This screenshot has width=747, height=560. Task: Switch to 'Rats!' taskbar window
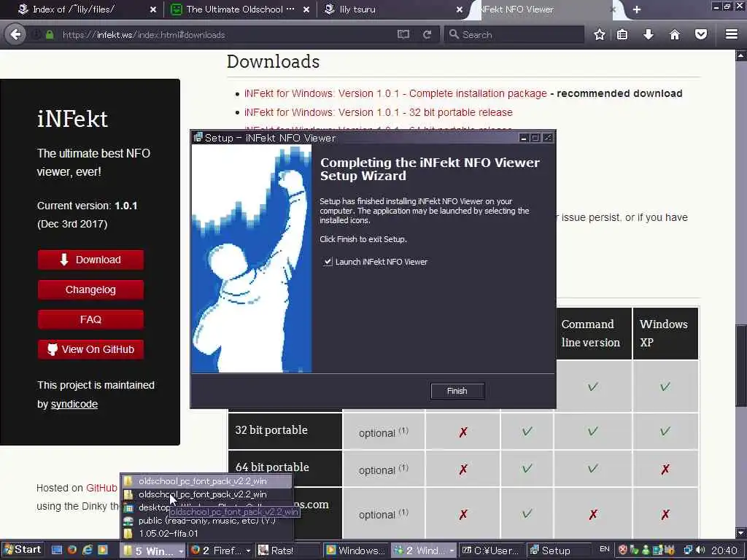click(288, 551)
